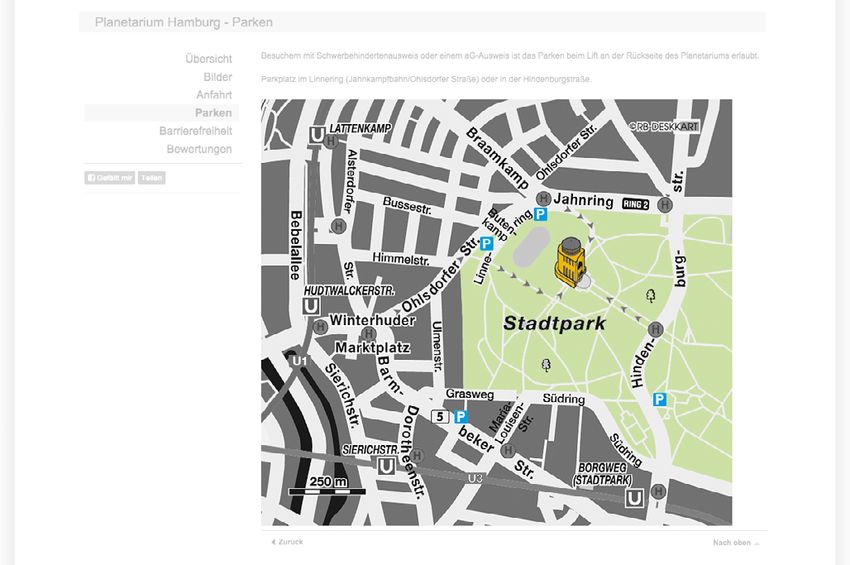Click the Planetarium Hamburg - Parken heading
Viewport: 850px width, 565px height.
183,22
